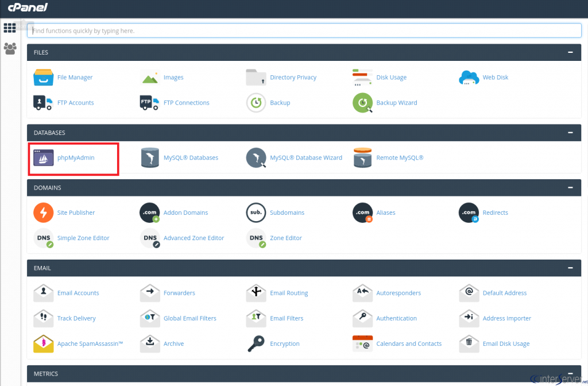Click the cPanel logo in header
Viewport: 588px width, 386px height.
(28, 7)
